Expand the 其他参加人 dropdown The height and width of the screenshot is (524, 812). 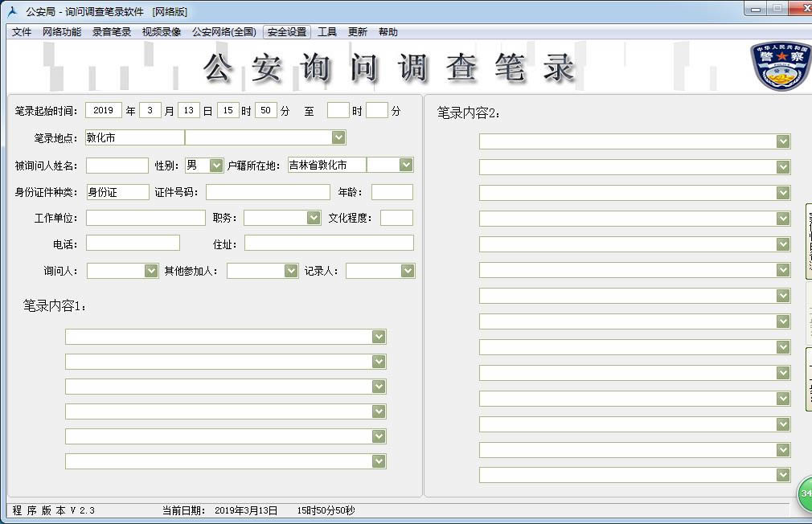291,271
